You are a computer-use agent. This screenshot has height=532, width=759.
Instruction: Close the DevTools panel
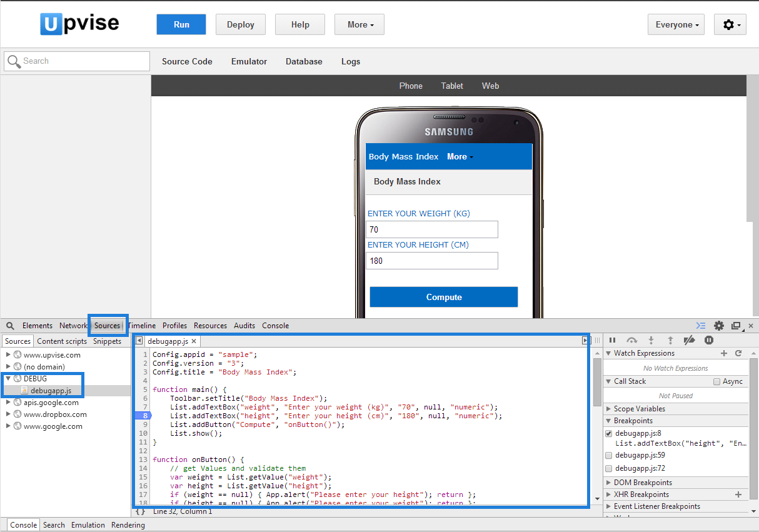751,326
